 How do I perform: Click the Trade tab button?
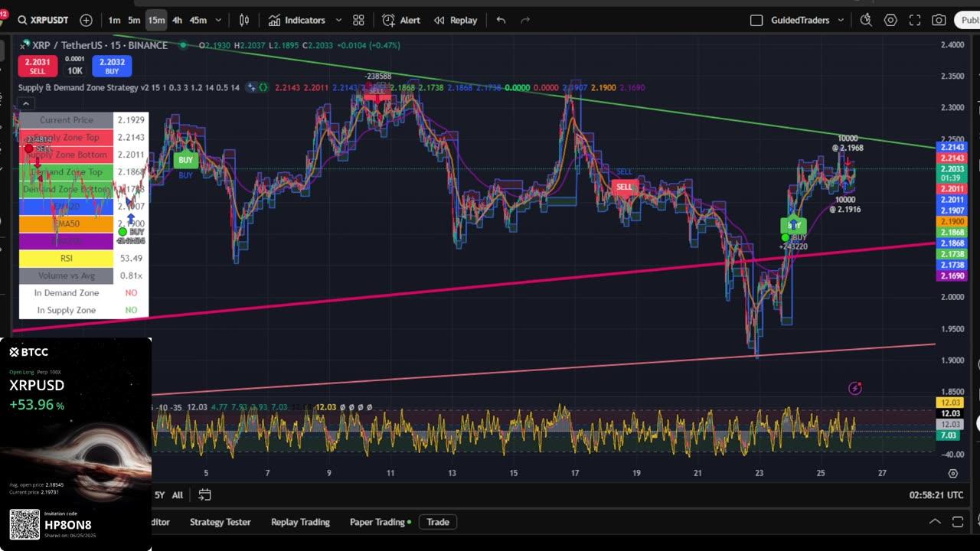(x=438, y=522)
